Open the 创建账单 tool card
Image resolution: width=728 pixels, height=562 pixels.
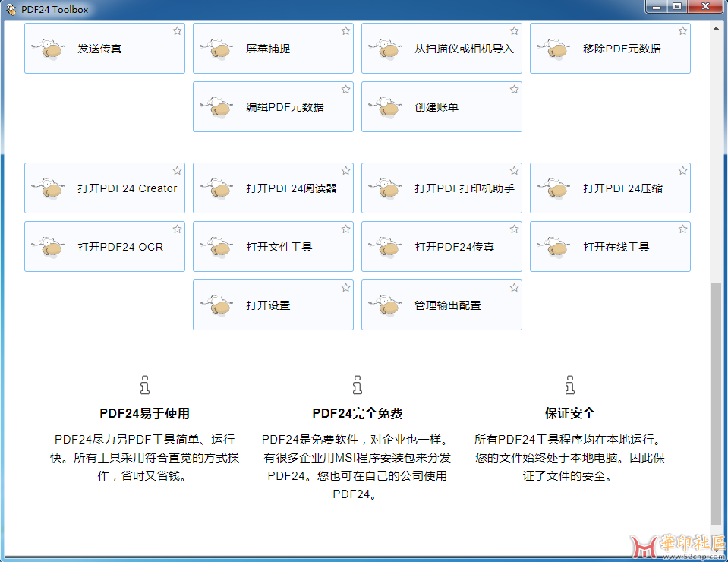point(442,107)
